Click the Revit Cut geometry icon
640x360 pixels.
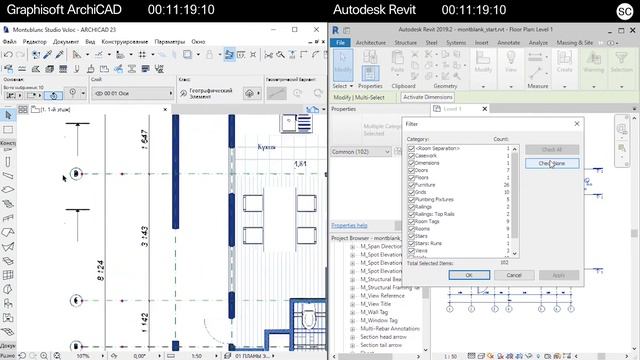[x=429, y=54]
